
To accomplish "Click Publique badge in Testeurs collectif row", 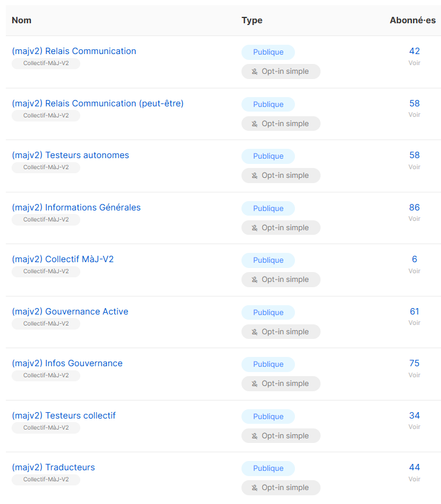I will click(268, 416).
